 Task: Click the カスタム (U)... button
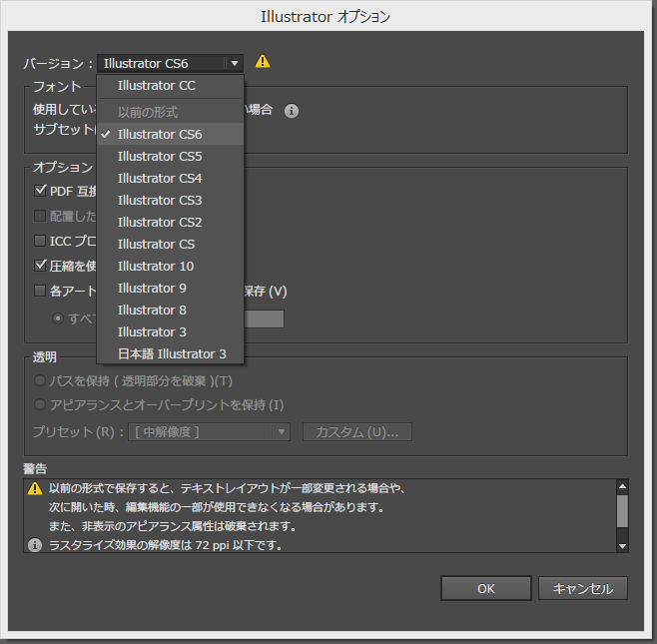357,432
